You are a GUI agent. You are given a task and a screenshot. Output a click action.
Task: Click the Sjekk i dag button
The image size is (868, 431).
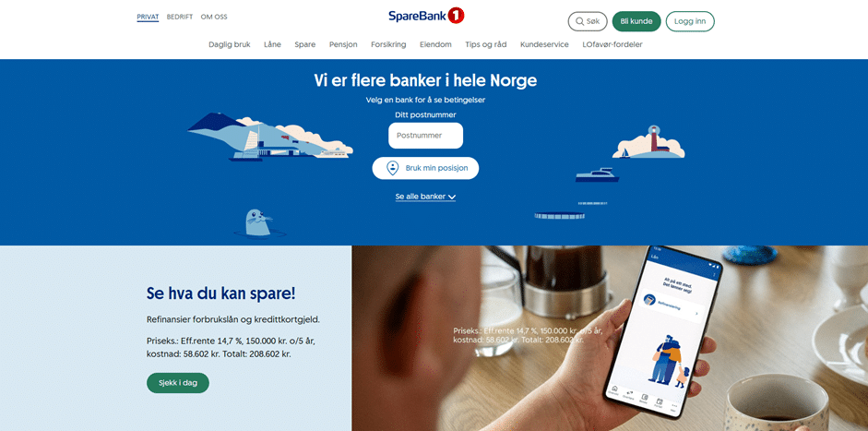point(178,383)
